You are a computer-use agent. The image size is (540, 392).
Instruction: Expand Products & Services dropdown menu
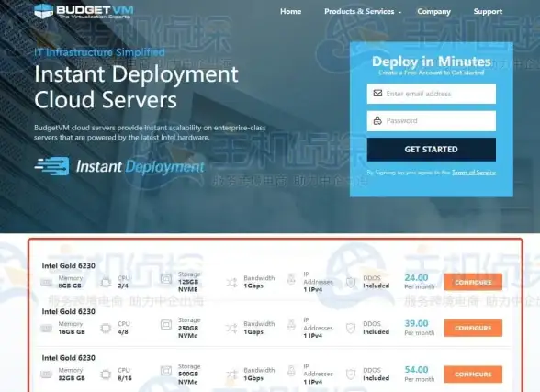(363, 11)
